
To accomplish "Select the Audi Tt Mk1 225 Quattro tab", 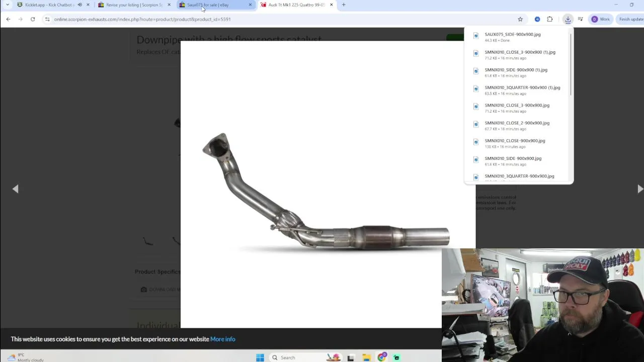I will [296, 5].
